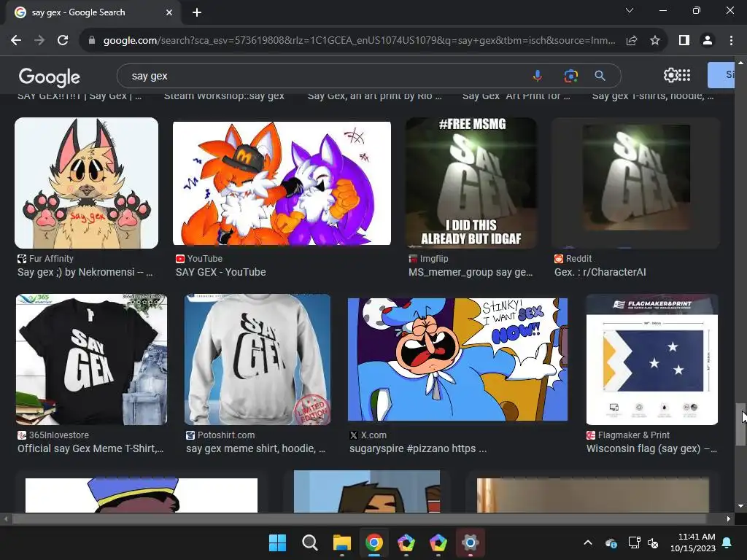Open a new browser tab
Viewport: 747px width, 560px height.
pos(197,12)
